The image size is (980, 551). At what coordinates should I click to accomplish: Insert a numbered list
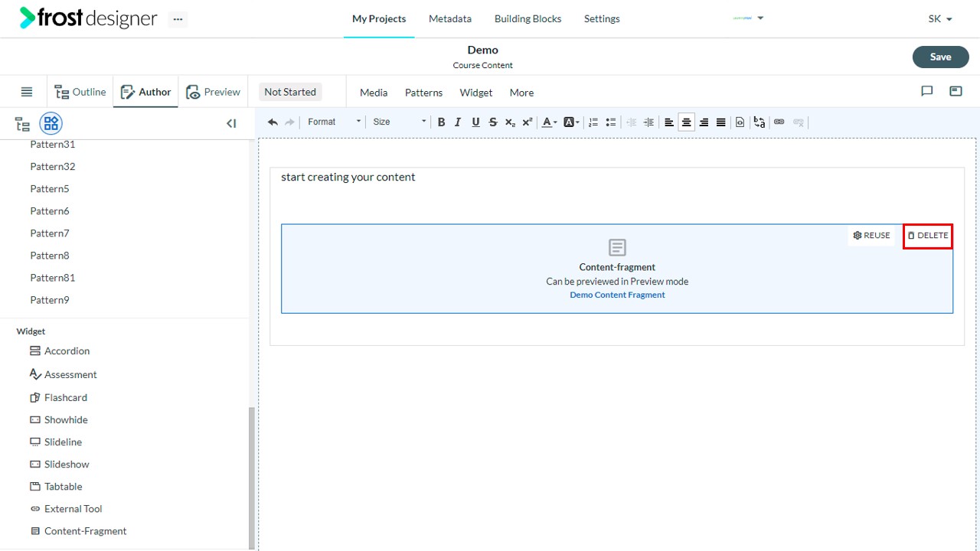coord(593,122)
